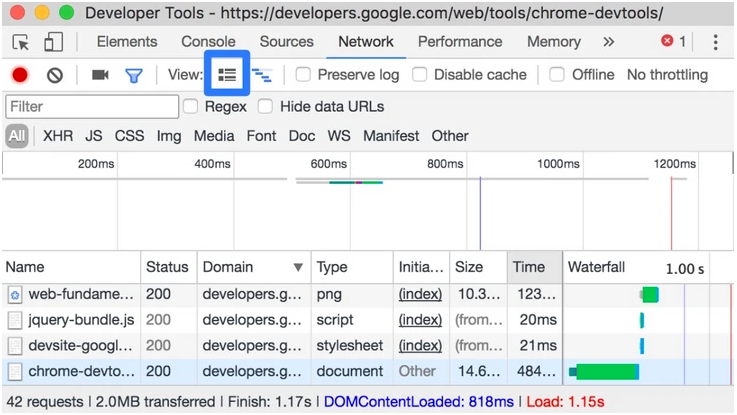Click the chrome-devto... document file icon
Screen dimensions: 737x415
15,372
